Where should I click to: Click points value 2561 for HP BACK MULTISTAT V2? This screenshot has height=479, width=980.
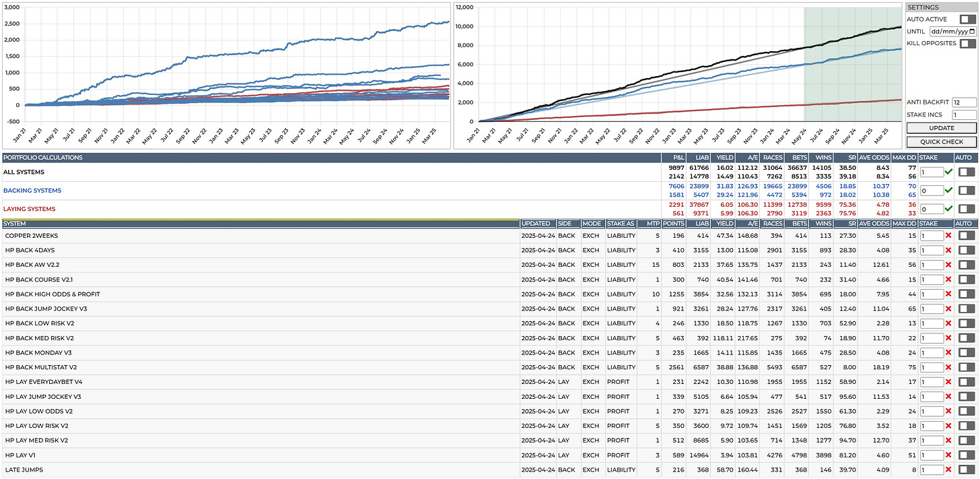(x=676, y=367)
